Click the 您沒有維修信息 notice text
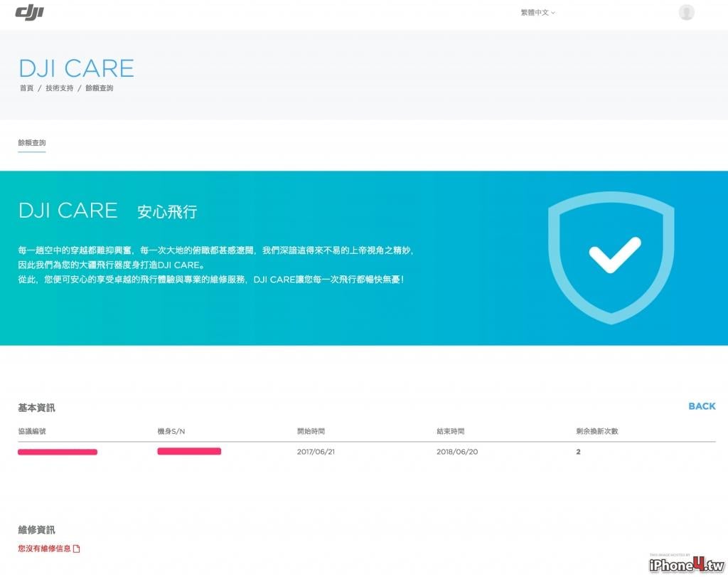The image size is (728, 577). coord(44,549)
